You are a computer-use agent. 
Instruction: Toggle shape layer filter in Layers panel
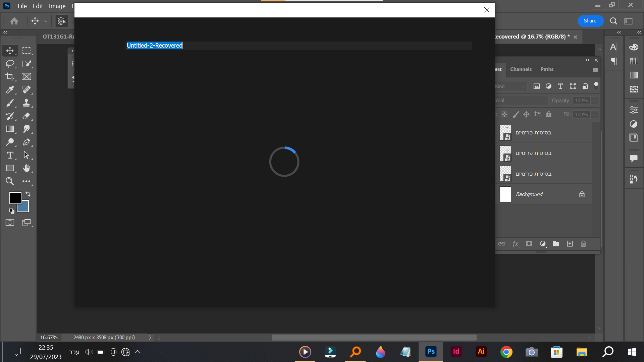click(573, 86)
